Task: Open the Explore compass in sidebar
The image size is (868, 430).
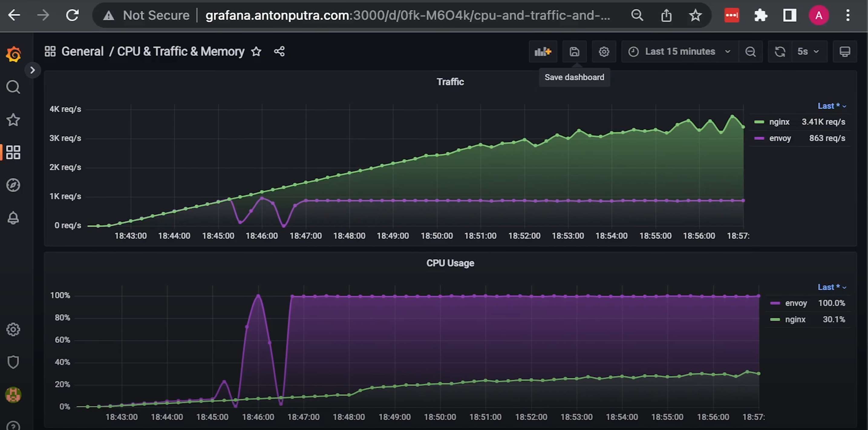Action: 13,185
